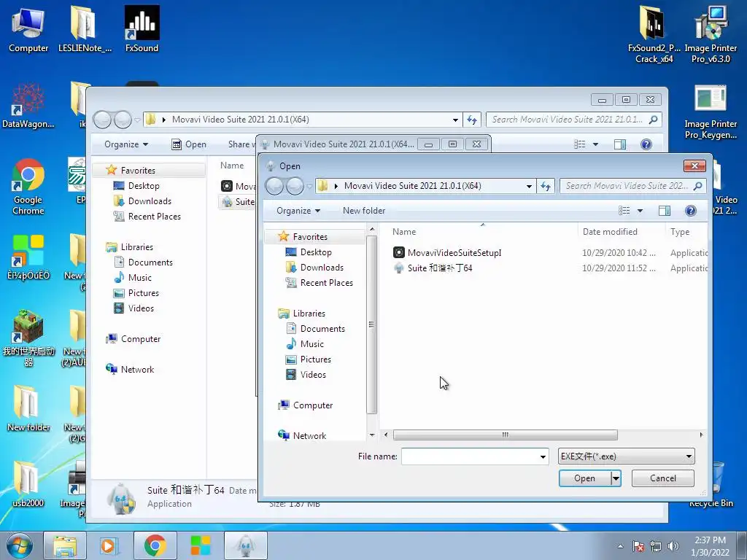Select Suite 和谐补丁64 file in Open dialog

tap(433, 268)
